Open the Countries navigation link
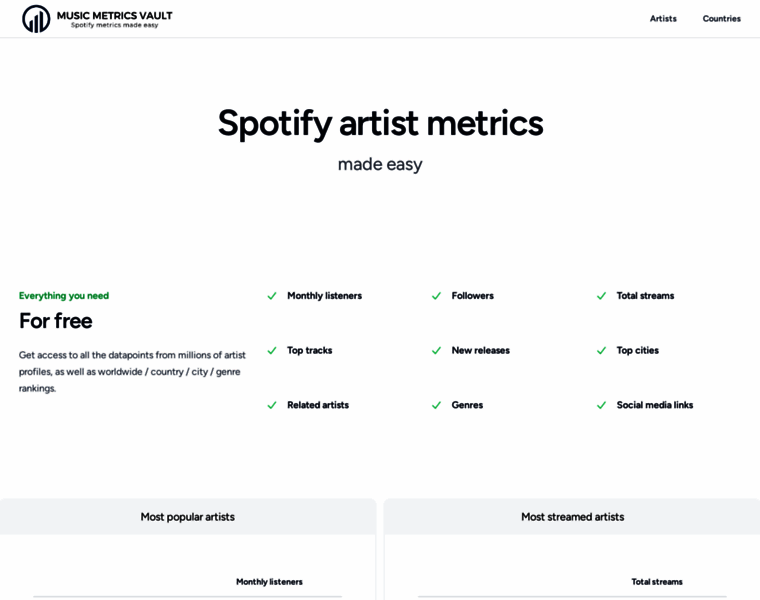 pos(721,18)
